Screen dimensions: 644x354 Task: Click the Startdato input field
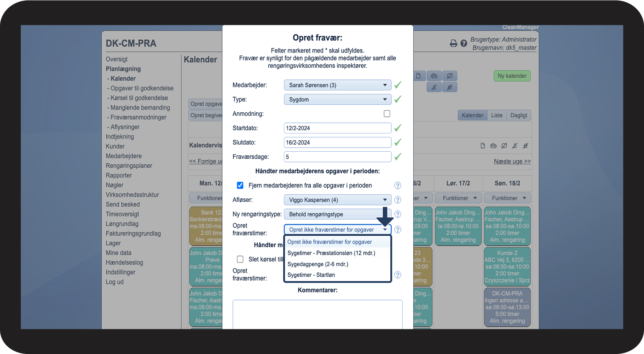[x=337, y=128]
